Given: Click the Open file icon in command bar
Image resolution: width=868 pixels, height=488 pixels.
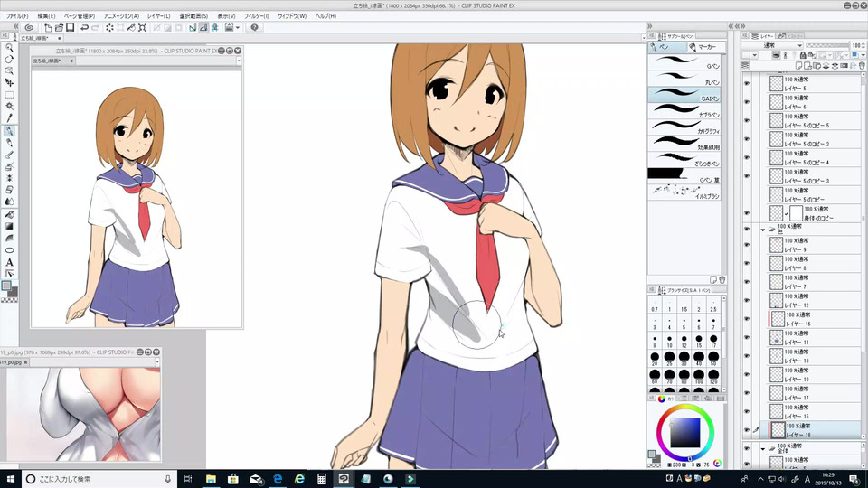Looking at the screenshot, I should 59,28.
